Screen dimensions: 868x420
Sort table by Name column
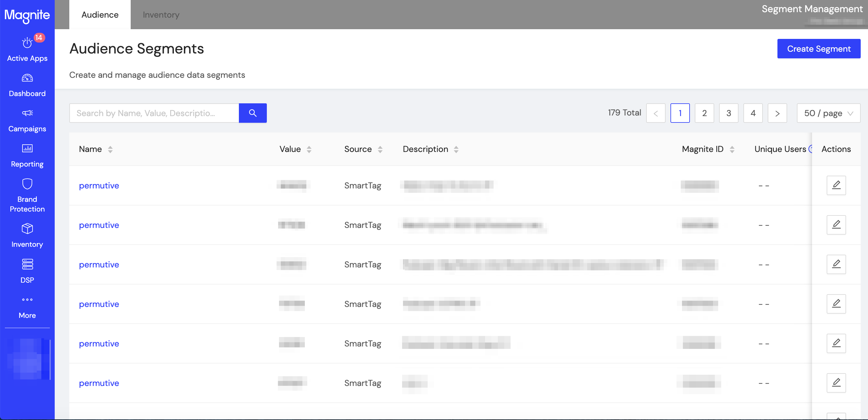coord(110,149)
